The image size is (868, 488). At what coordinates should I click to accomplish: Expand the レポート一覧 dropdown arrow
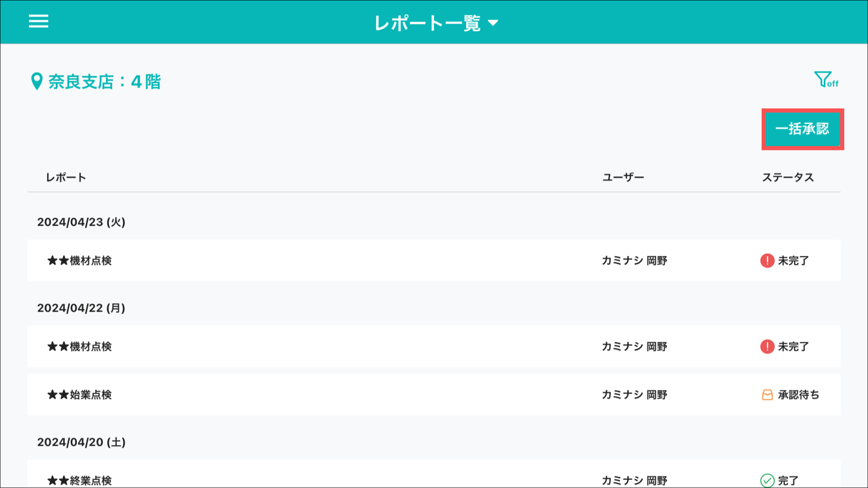(x=493, y=23)
